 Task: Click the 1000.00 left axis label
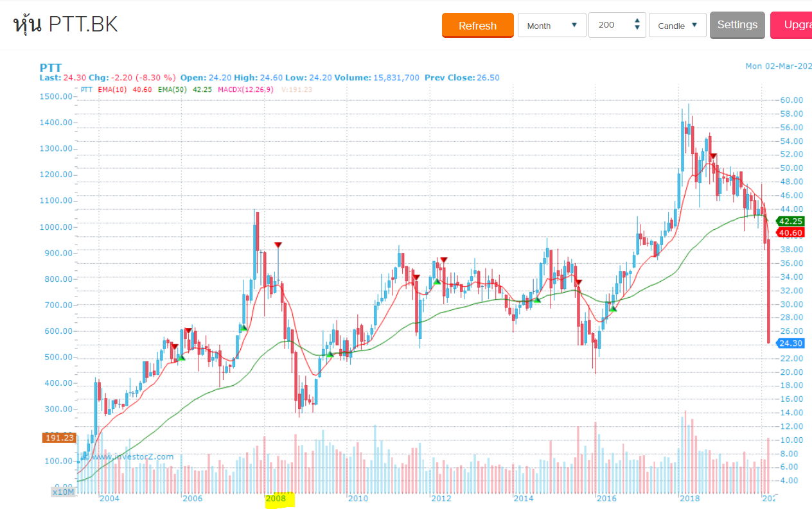[x=57, y=227]
